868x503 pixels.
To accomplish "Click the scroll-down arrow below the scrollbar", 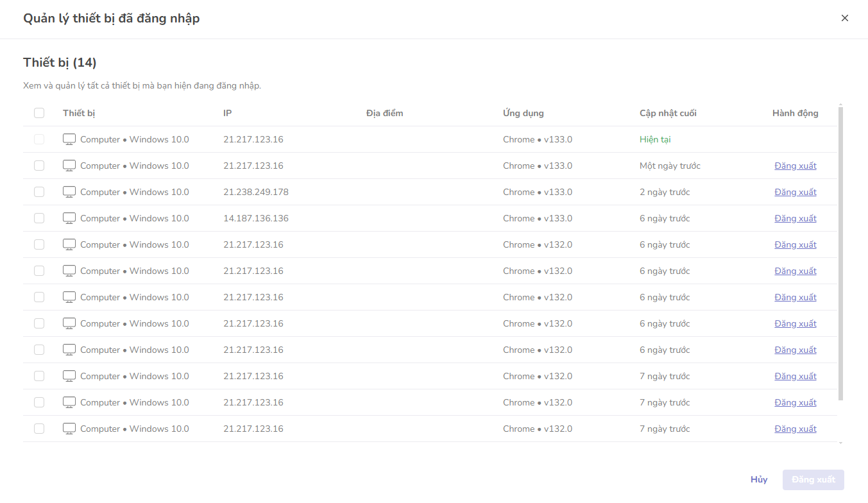I will 840,442.
